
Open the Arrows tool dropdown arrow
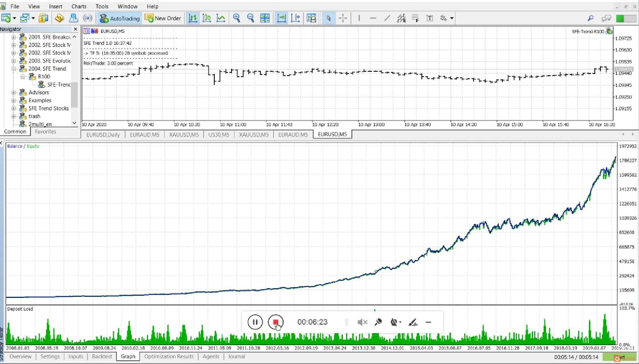point(452,18)
